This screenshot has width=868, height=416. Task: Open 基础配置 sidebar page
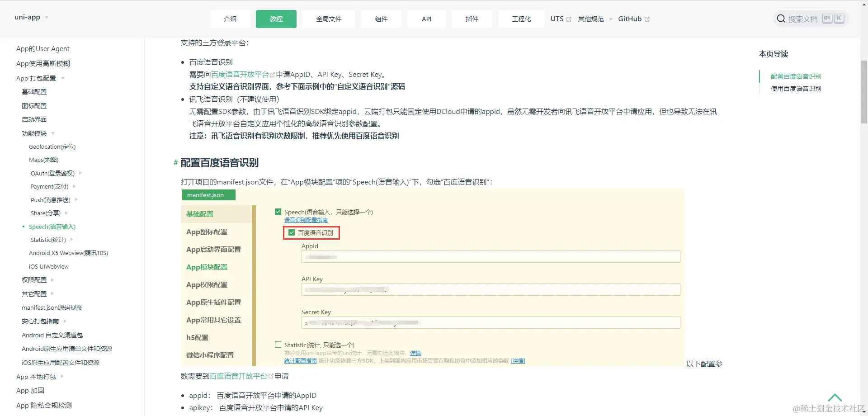pyautogui.click(x=34, y=92)
